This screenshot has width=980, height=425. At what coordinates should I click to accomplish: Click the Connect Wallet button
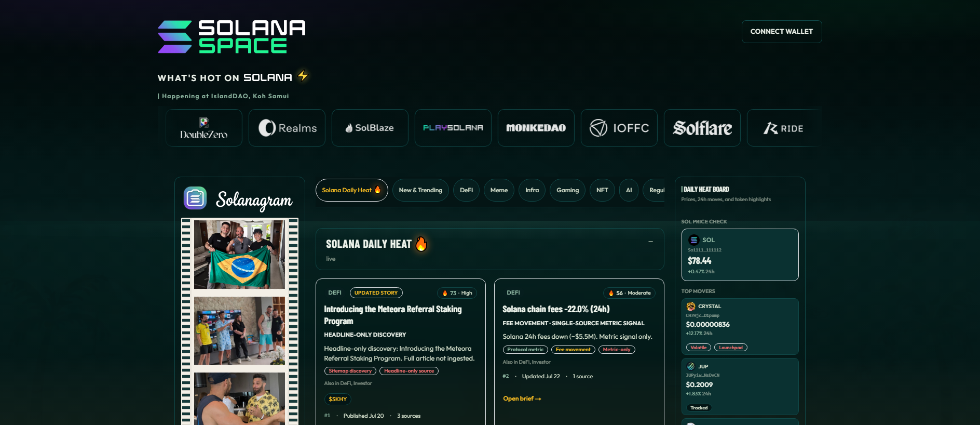tap(782, 32)
